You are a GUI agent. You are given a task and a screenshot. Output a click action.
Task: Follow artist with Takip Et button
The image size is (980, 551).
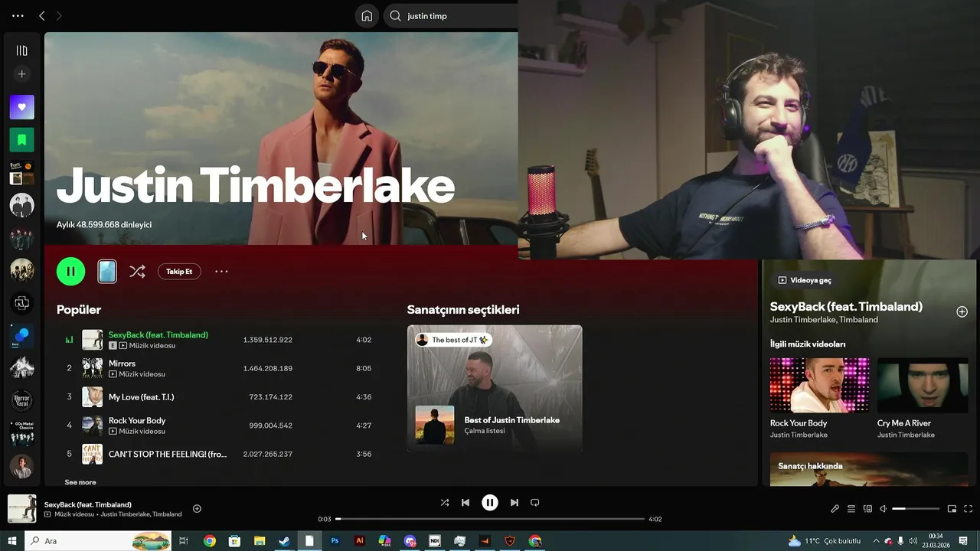coord(179,272)
